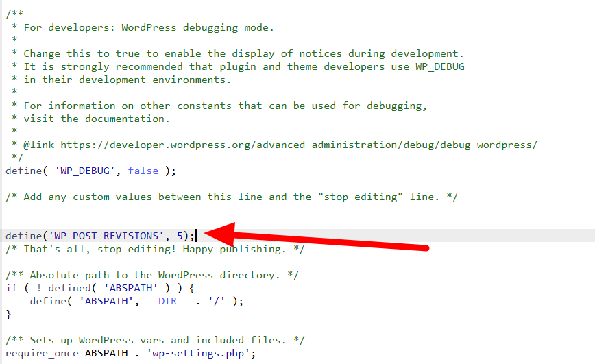
Task: Click the 'wp-settings.php' string
Action: [x=198, y=353]
